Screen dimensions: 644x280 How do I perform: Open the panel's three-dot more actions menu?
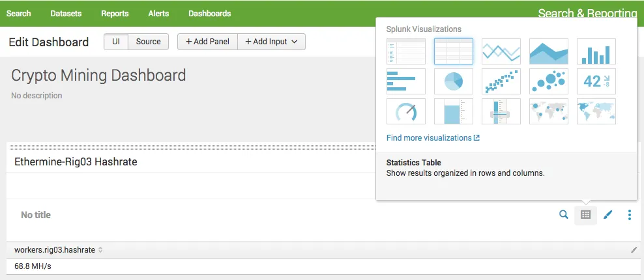629,215
